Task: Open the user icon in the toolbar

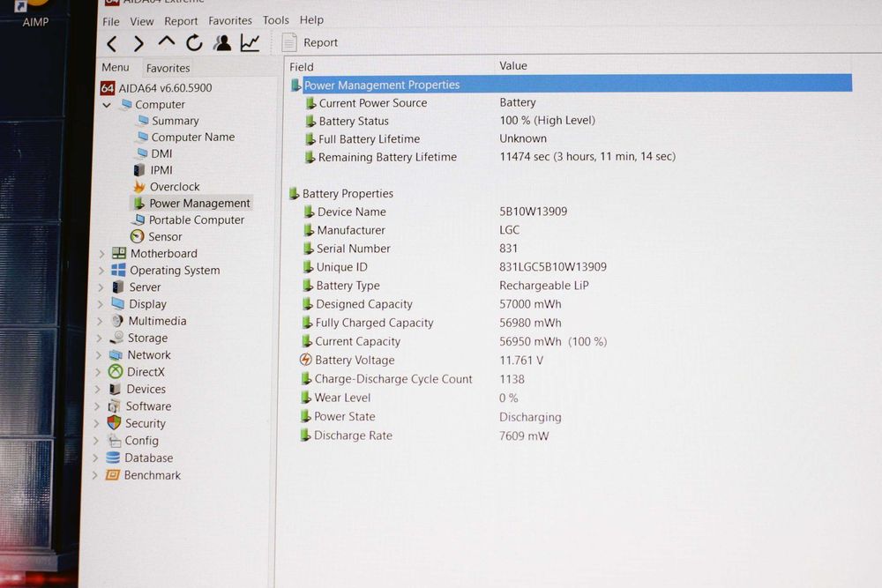Action: [222, 42]
